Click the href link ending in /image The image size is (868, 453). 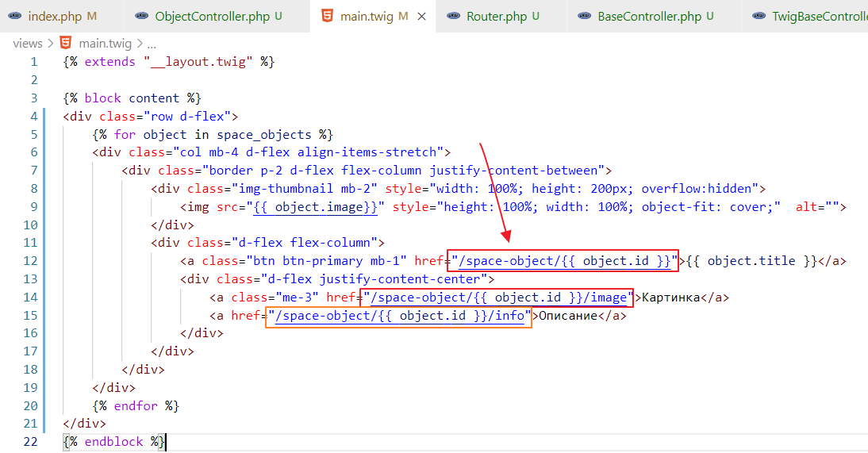(497, 298)
